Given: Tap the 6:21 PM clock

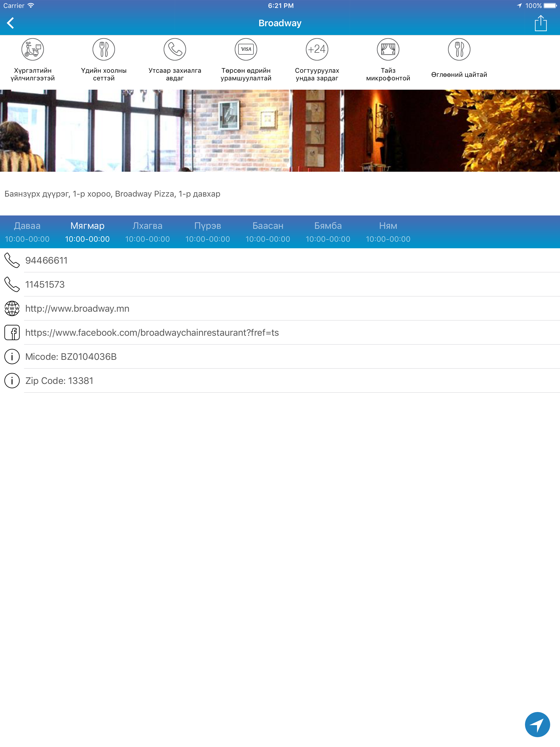Looking at the screenshot, I should (x=281, y=5).
